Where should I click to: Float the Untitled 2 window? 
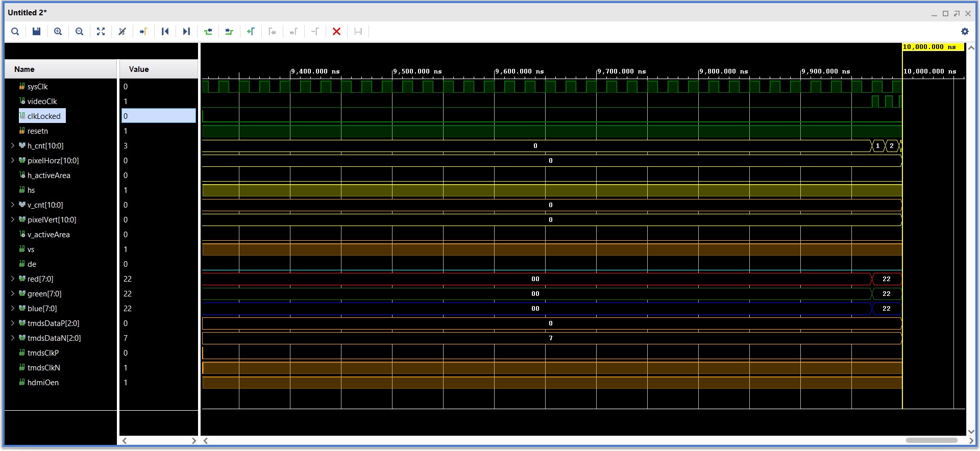point(957,13)
